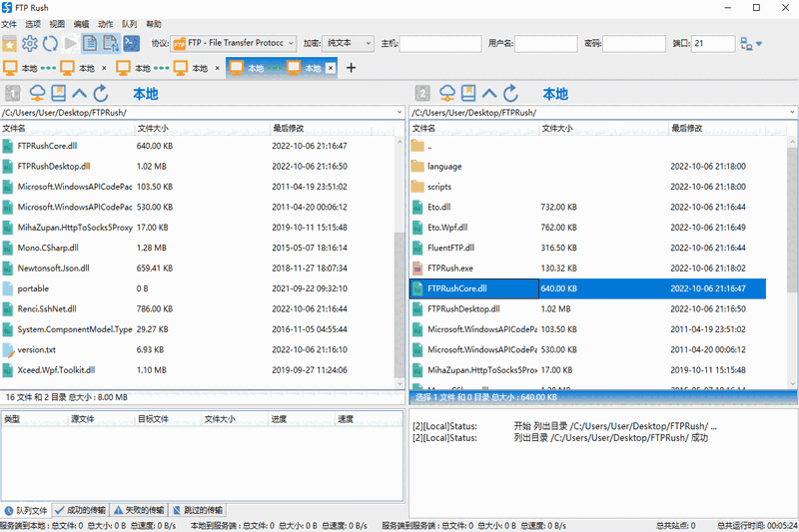Select FTPRush.exe in right pane

[x=449, y=267]
